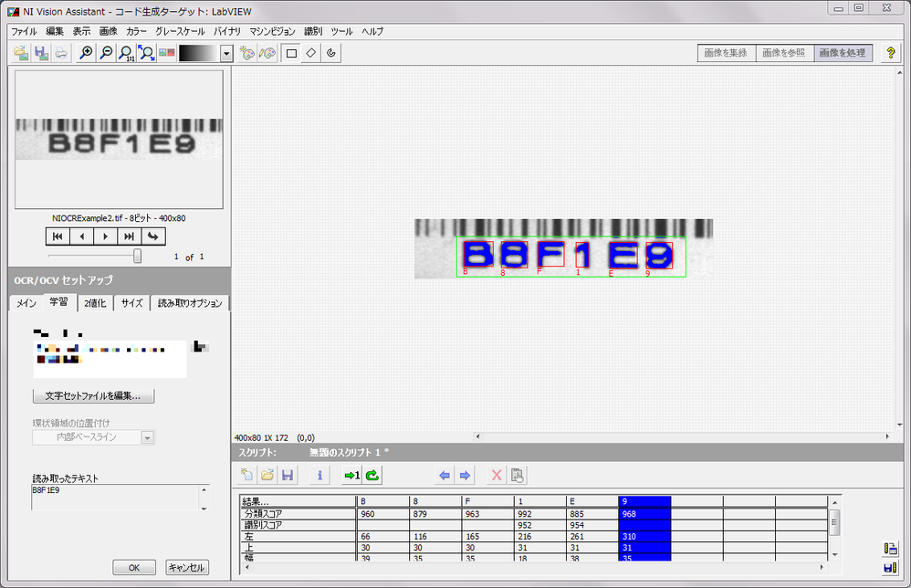Switch to 読み取りオプション tab
The image size is (911, 588).
(x=190, y=303)
